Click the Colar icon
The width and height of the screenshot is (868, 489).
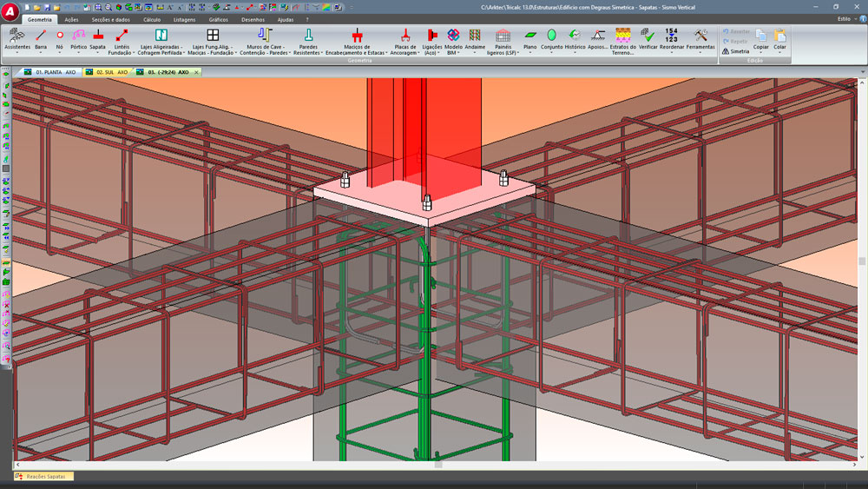780,36
